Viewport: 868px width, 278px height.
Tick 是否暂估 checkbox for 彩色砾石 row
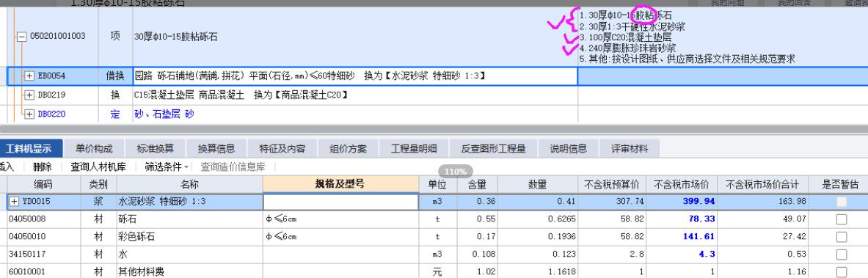(842, 237)
